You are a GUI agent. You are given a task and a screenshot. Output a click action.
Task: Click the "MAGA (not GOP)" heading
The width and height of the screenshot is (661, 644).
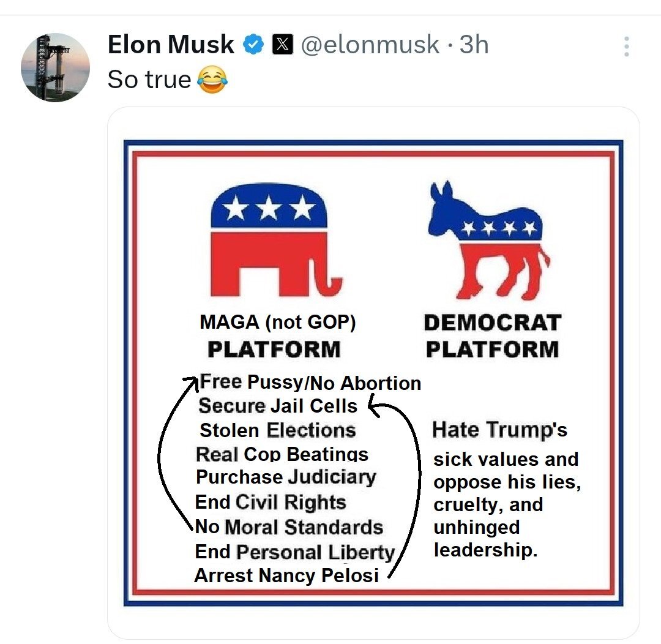coord(278,322)
